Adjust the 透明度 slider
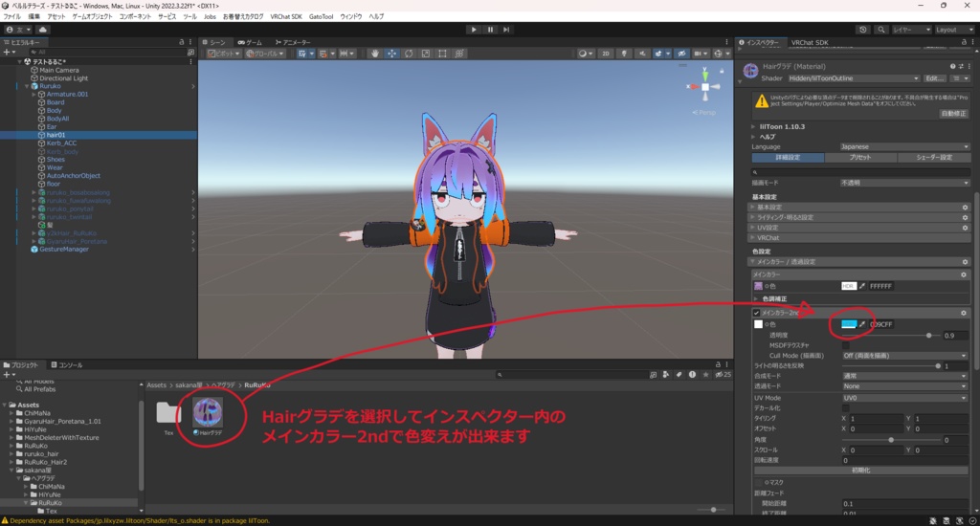The width and height of the screenshot is (980, 526). click(891, 336)
